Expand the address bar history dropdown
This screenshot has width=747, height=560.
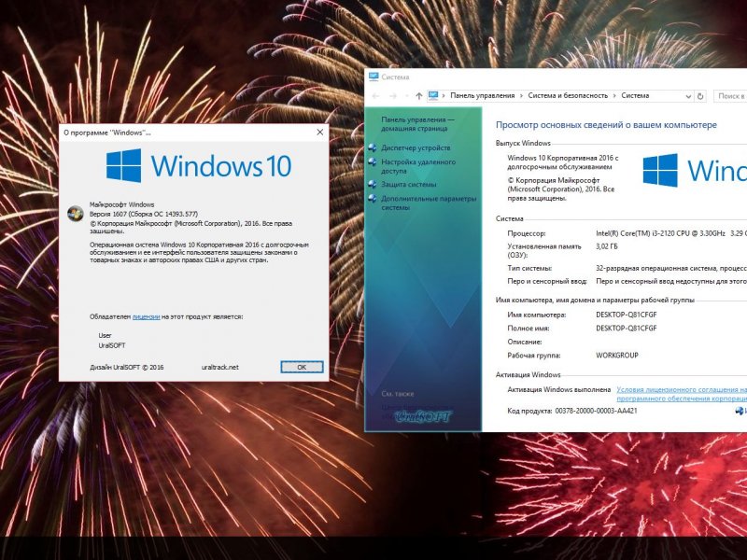coord(688,96)
